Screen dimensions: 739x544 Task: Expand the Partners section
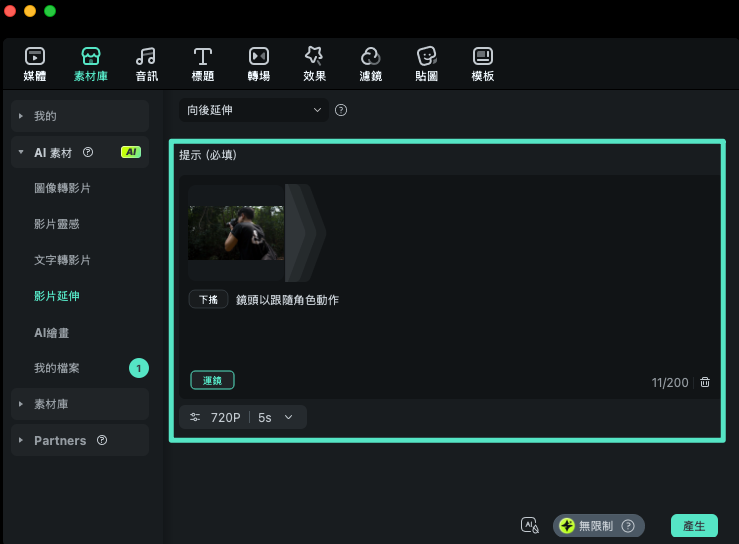pos(80,440)
